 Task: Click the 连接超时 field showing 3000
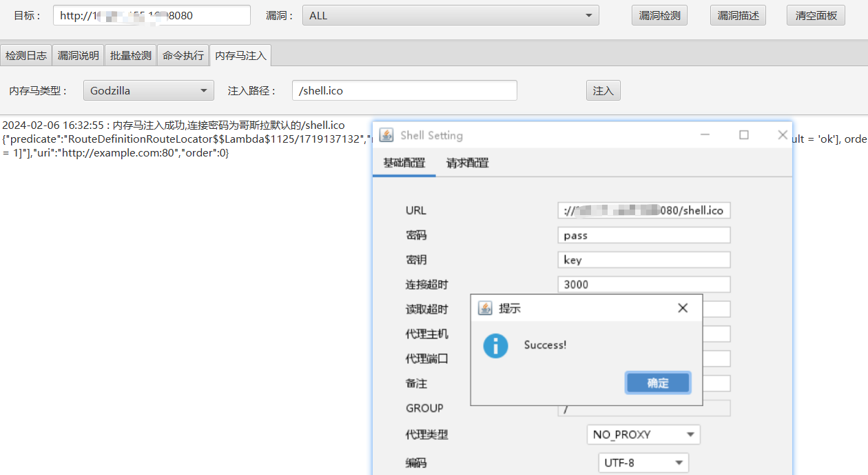coord(644,284)
